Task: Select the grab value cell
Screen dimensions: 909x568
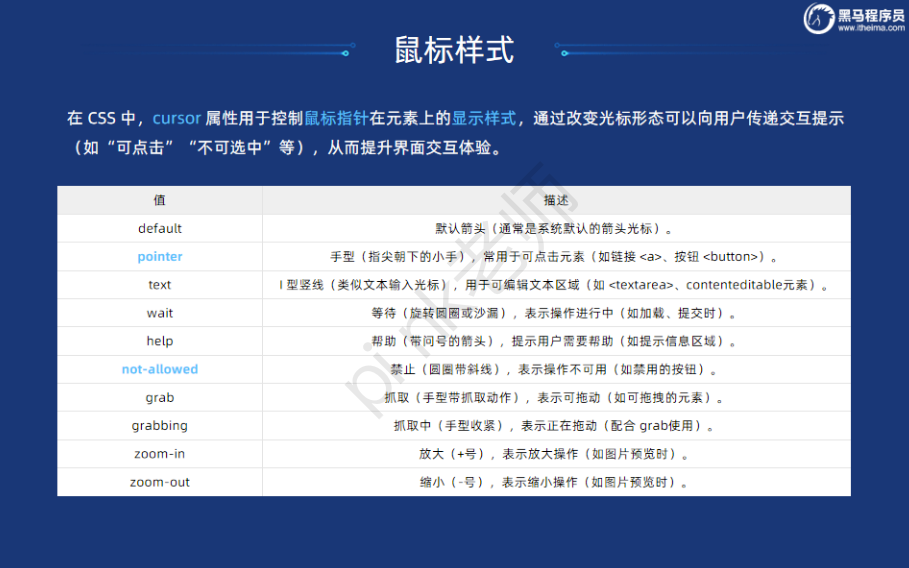Action: click(x=159, y=398)
